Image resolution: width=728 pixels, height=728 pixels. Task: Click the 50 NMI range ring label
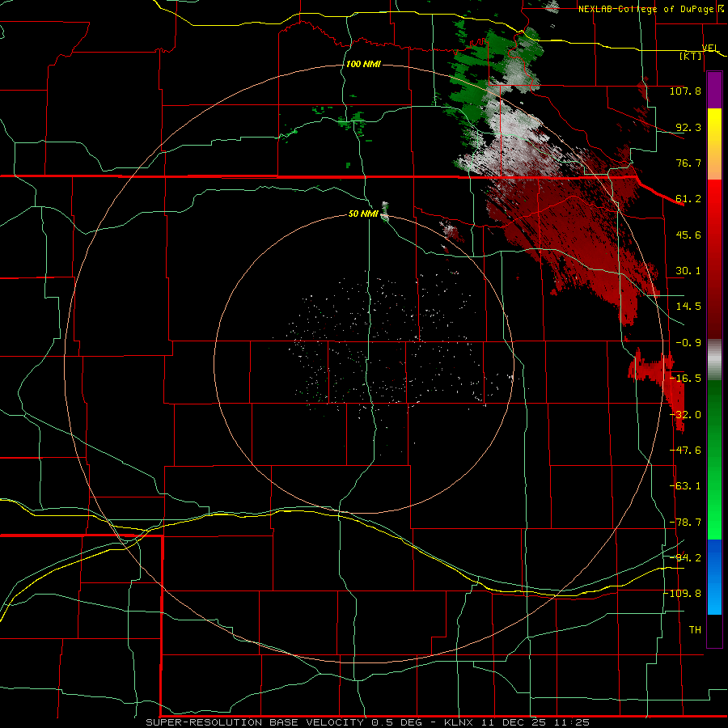[363, 214]
